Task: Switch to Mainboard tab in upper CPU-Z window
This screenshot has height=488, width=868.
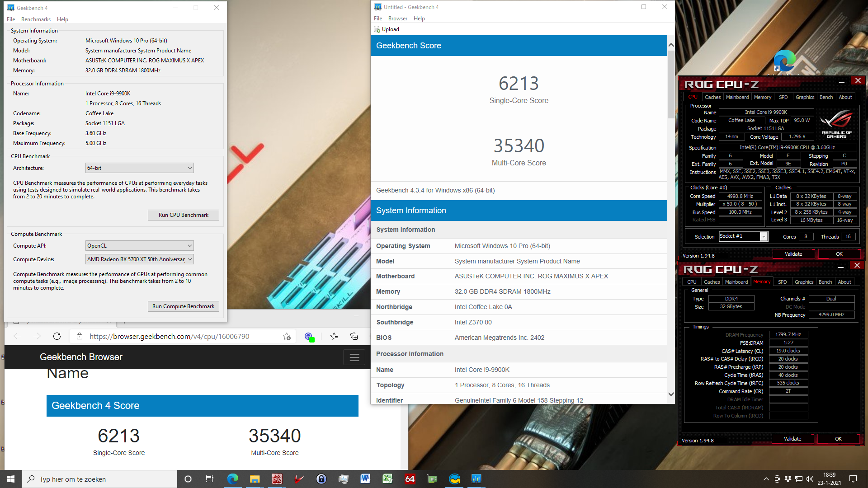Action: click(737, 97)
